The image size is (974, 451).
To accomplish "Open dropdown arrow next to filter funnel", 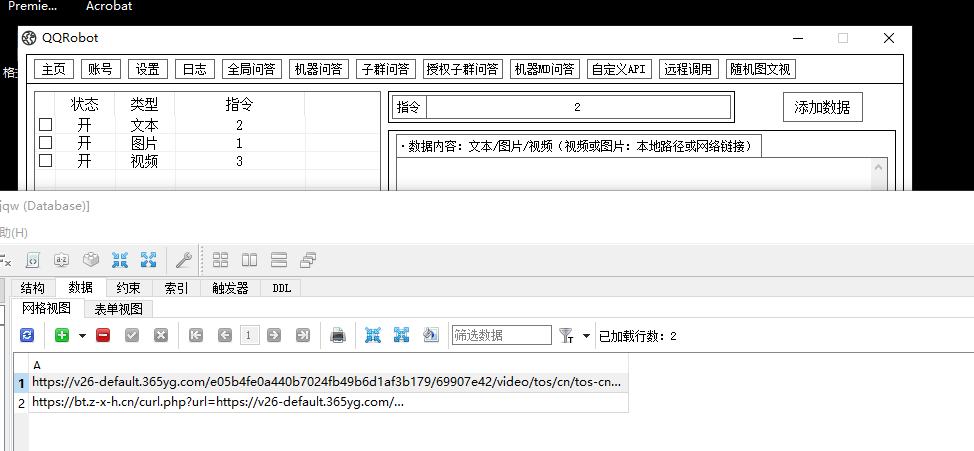I will 586,336.
